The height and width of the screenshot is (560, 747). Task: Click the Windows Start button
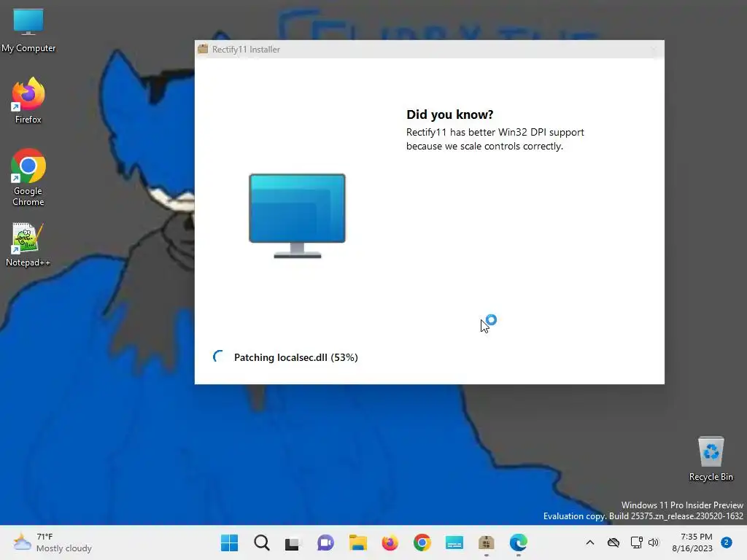click(x=229, y=542)
